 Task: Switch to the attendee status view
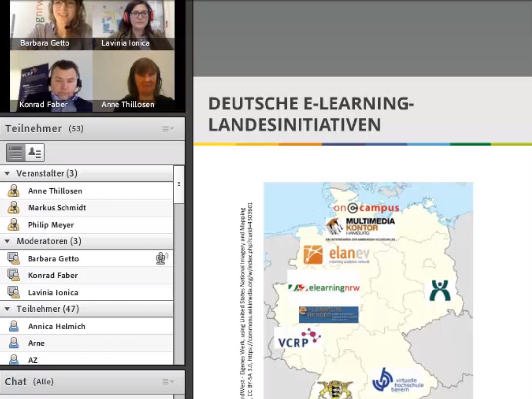pos(34,153)
